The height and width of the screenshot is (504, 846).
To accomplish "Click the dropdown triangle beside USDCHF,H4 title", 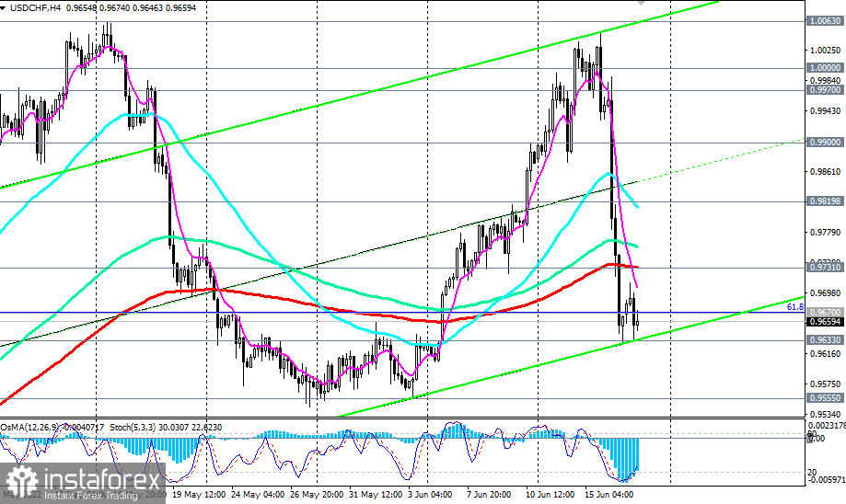I will [x=4, y=8].
